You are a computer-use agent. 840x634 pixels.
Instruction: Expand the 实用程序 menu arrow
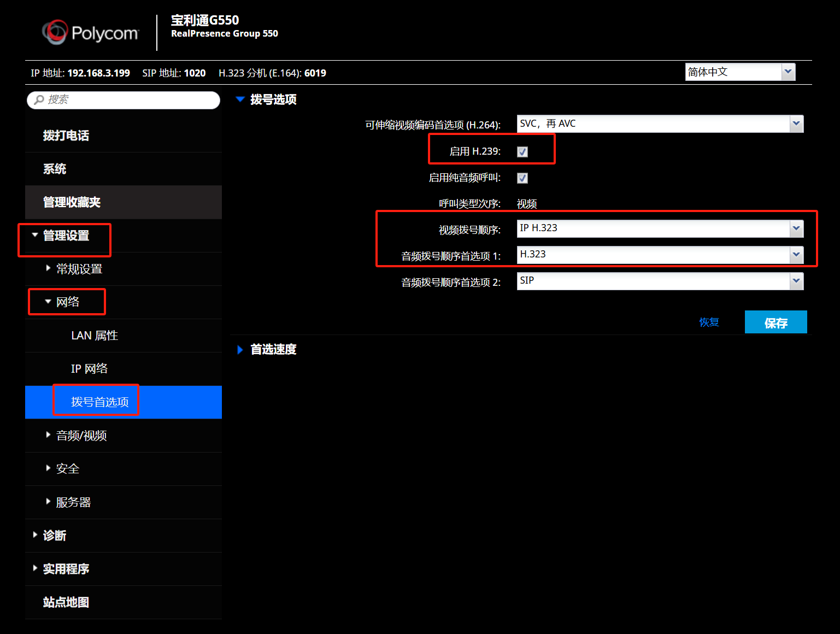point(36,568)
